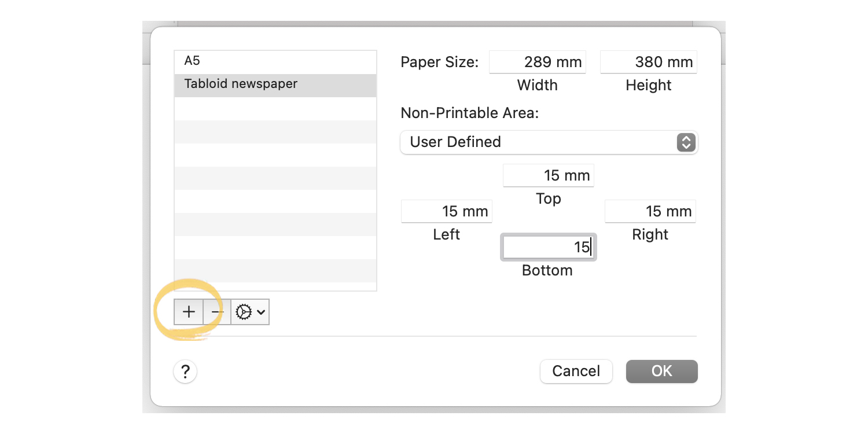The height and width of the screenshot is (434, 868).
Task: Click the duplicate action via the gear menu icon
Action: click(x=245, y=311)
